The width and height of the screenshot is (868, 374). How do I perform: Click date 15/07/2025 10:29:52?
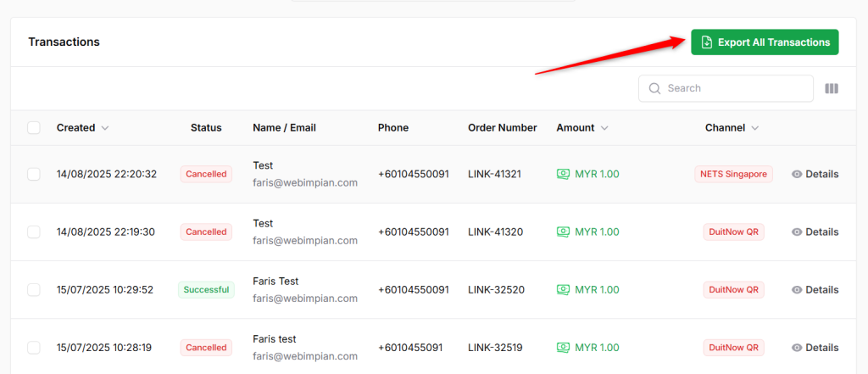[104, 290]
